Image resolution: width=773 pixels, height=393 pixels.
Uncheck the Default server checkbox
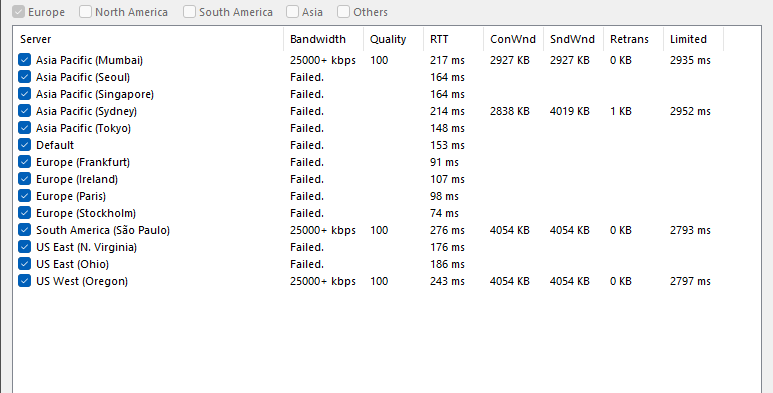point(25,145)
